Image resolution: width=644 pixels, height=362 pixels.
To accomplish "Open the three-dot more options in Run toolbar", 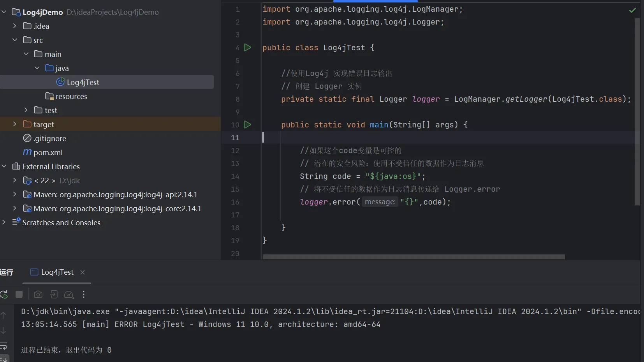I will point(84,295).
